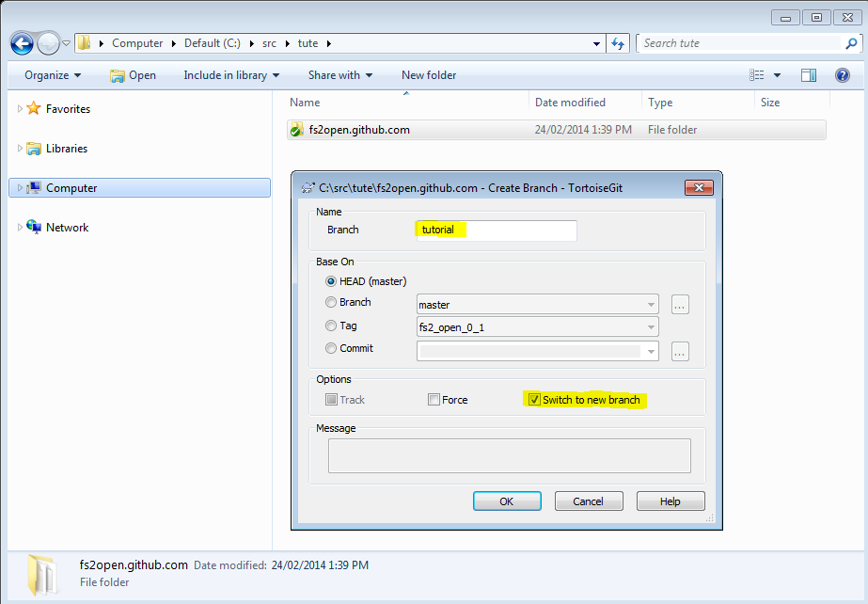Open the Tag fs2_open_0_1 dropdown
868x604 pixels.
651,327
